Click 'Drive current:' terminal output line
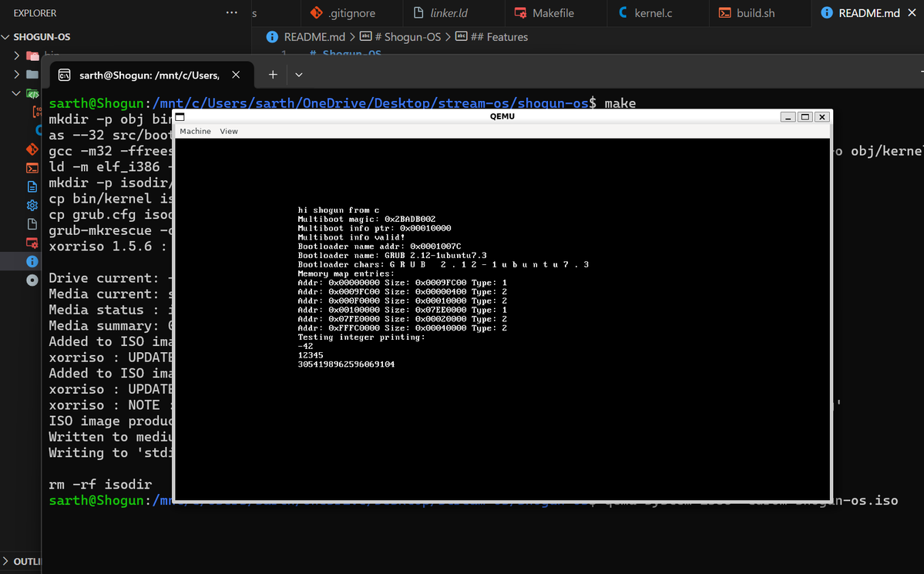Image resolution: width=924 pixels, height=574 pixels. point(111,278)
